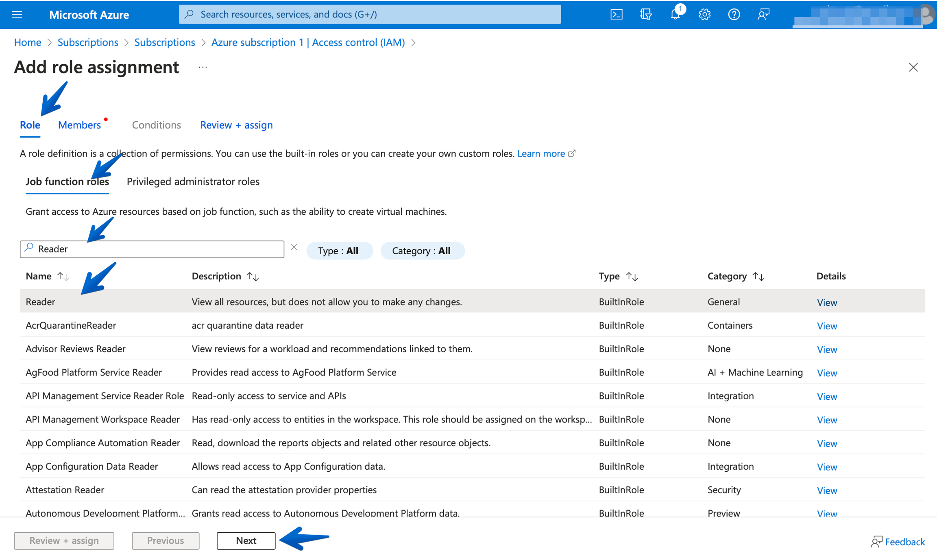937x560 pixels.
Task: Open the Learn more link
Action: (541, 153)
